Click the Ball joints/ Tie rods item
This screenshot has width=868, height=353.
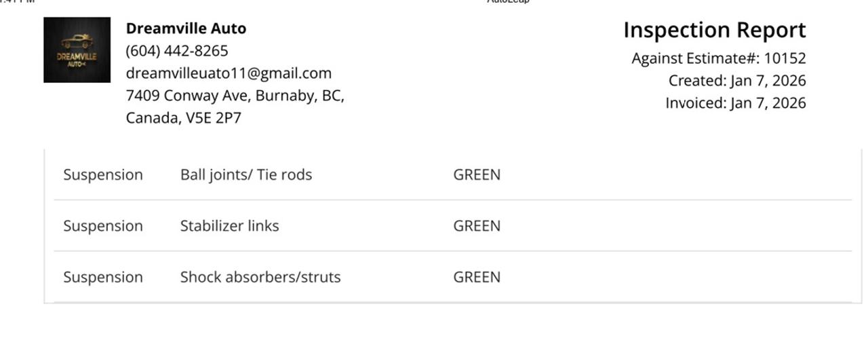[x=246, y=174]
